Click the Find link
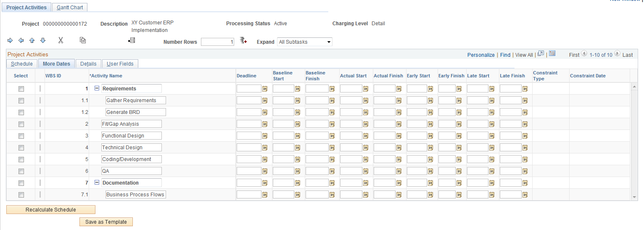This screenshot has height=230, width=644. (505, 55)
